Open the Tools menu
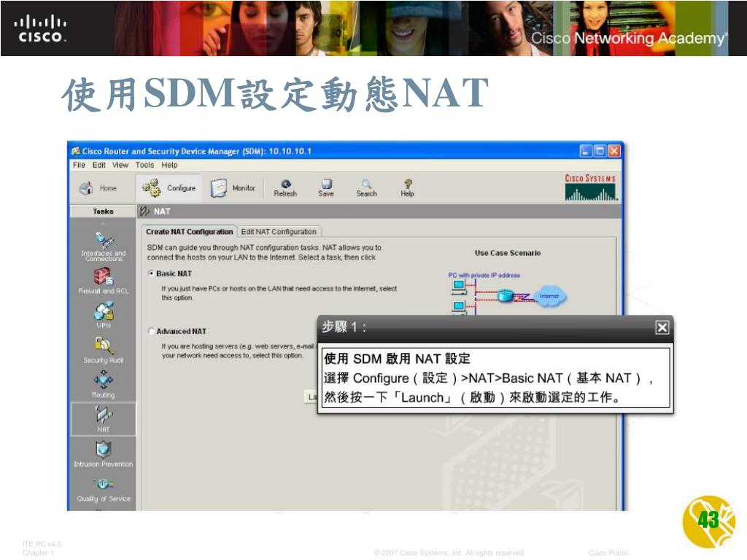The image size is (747, 560). coord(145,166)
